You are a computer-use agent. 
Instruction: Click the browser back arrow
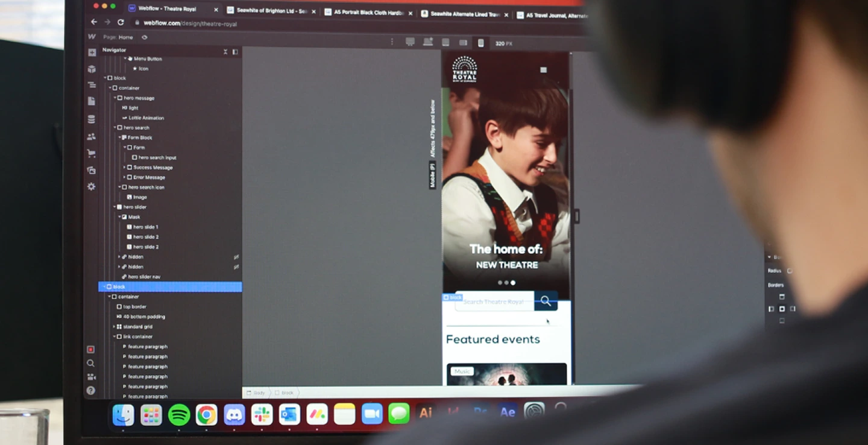tap(93, 22)
